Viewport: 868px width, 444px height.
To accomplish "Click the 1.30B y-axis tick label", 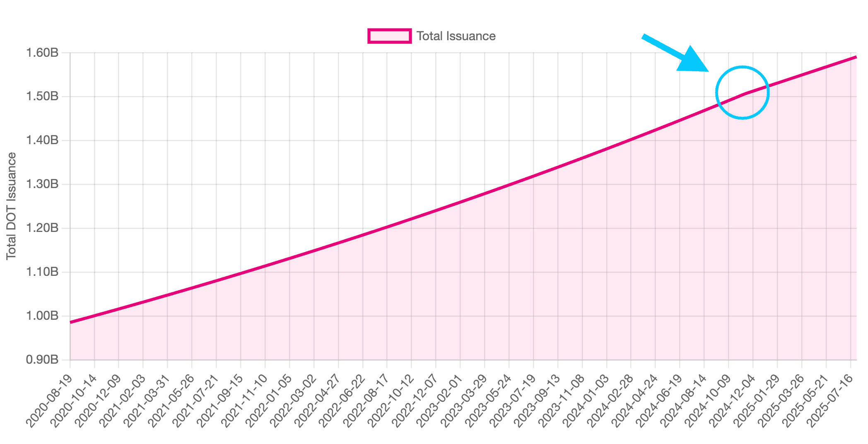I will (x=42, y=184).
